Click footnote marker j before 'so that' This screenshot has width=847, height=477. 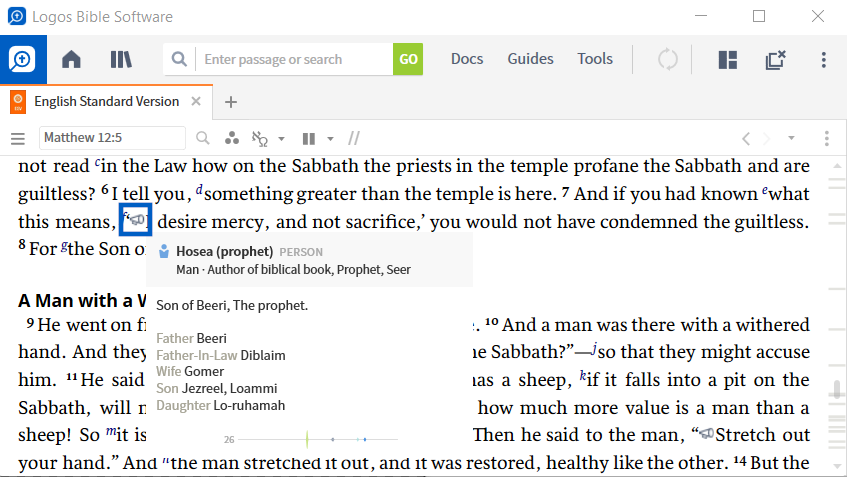tap(595, 348)
